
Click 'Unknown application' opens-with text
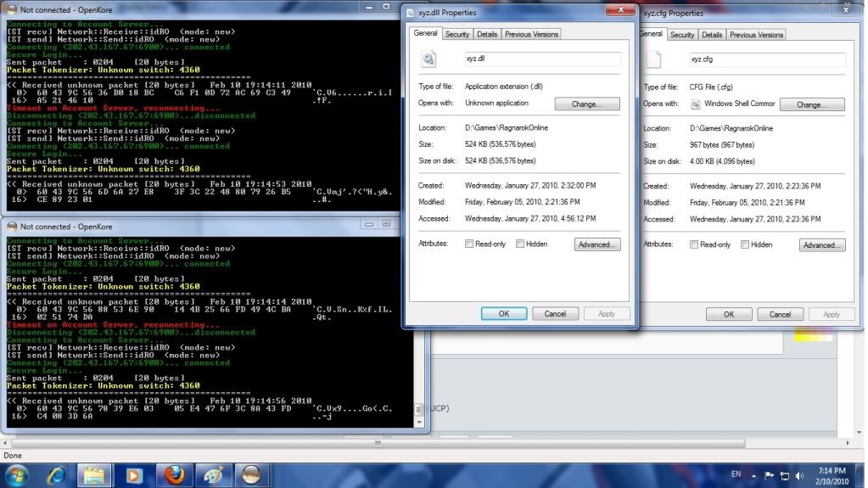496,103
